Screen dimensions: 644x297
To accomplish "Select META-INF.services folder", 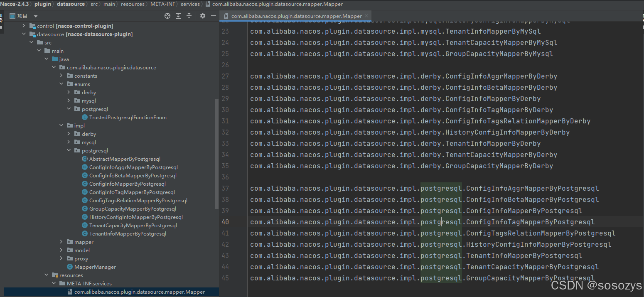I will [x=89, y=283].
